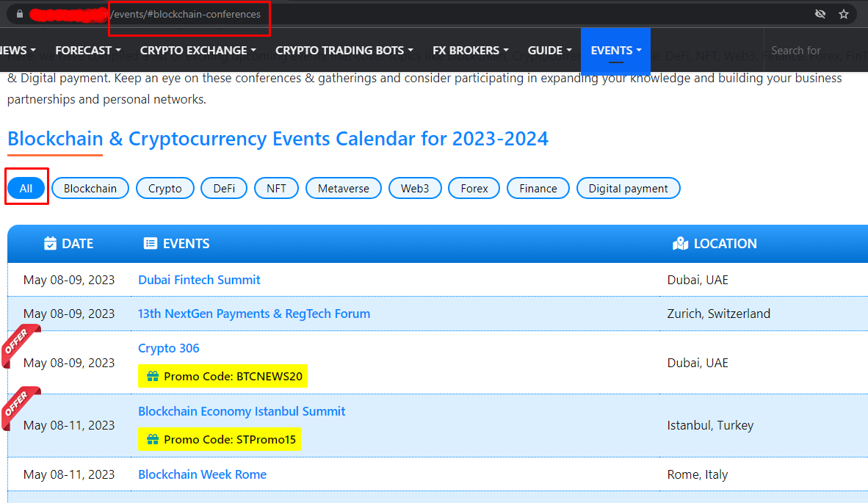Open the Crypto 306 event link
Image resolution: width=868 pixels, height=503 pixels.
169,348
